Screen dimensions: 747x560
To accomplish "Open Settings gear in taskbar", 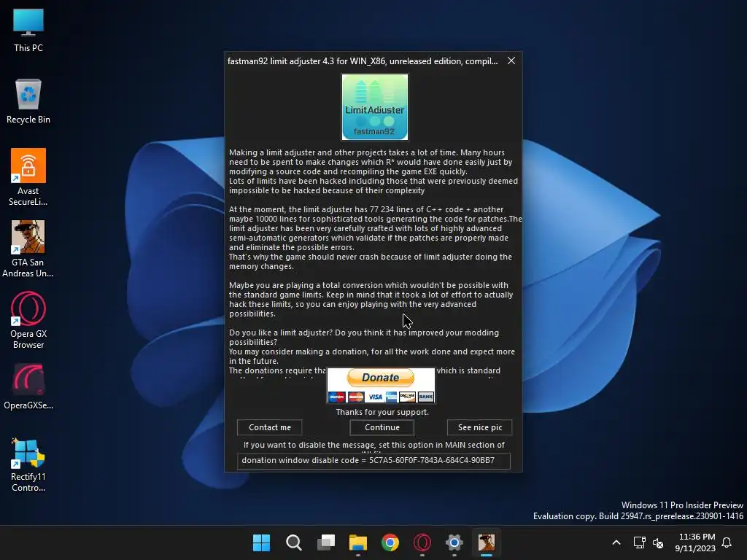I will [x=454, y=542].
